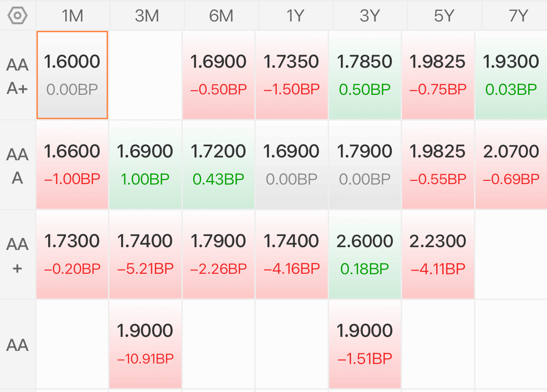Select AAA+ 3Y cell with 0.50BP
Screen dimensions: 547x392
(365, 75)
